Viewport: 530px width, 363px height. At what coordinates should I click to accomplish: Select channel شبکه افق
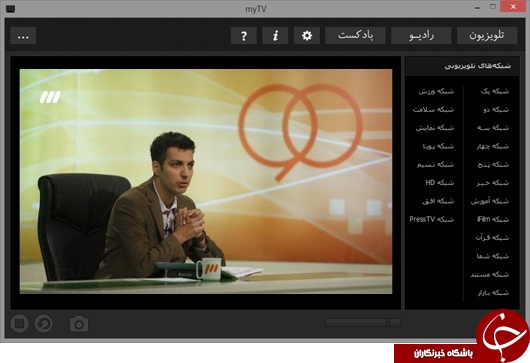(x=438, y=201)
